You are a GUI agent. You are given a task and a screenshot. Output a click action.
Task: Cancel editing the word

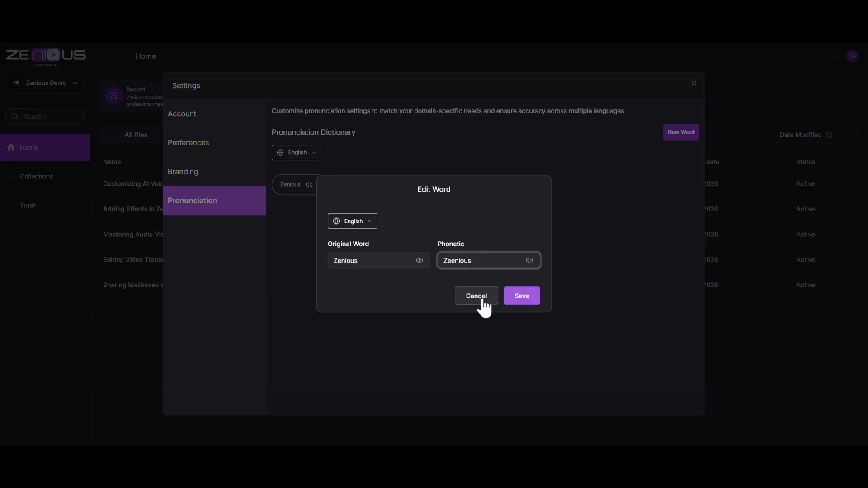[476, 296]
